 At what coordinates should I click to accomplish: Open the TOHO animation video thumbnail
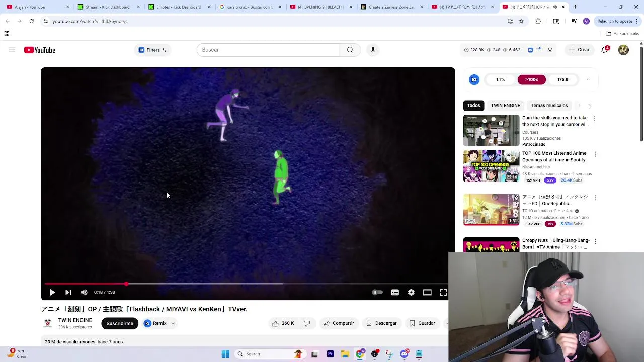click(491, 210)
